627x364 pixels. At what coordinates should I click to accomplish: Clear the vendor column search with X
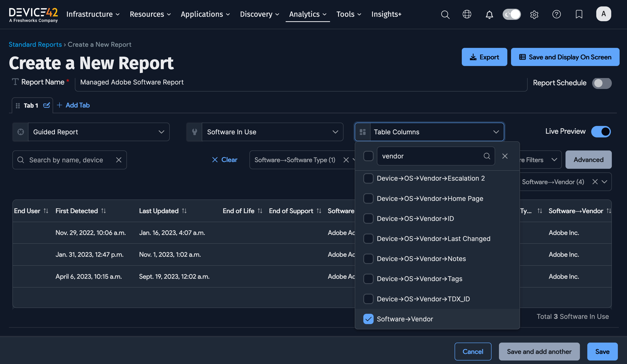(505, 156)
